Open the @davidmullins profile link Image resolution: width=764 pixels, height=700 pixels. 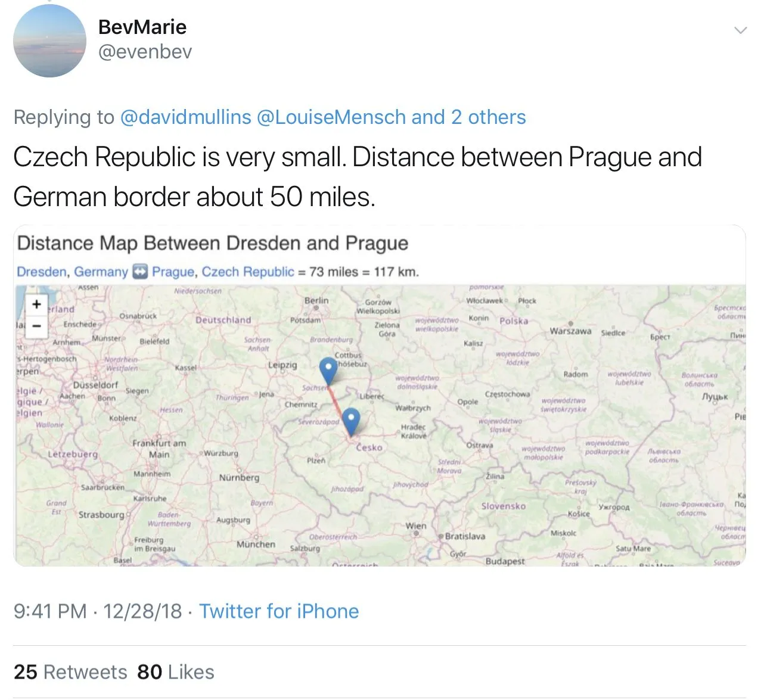pyautogui.click(x=186, y=117)
